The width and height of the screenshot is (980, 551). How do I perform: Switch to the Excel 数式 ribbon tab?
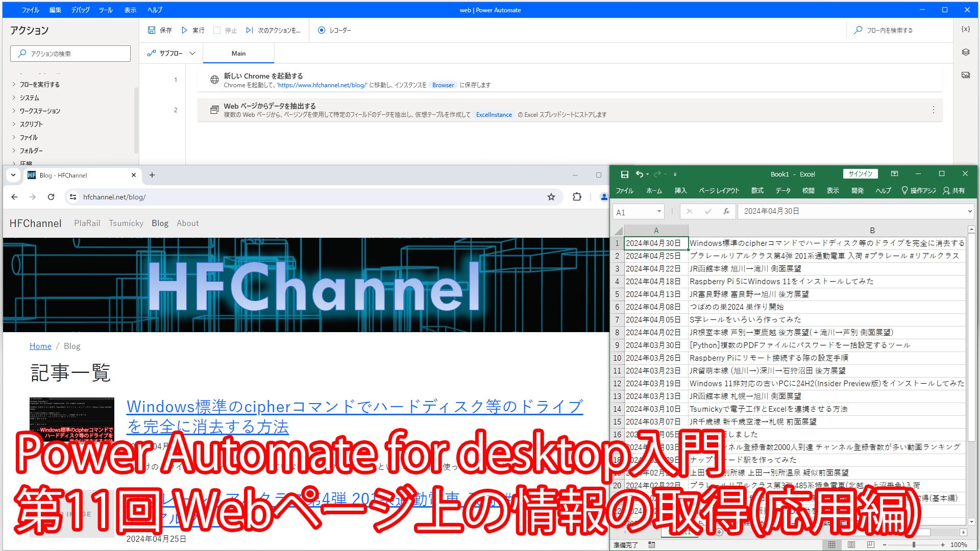(x=757, y=190)
